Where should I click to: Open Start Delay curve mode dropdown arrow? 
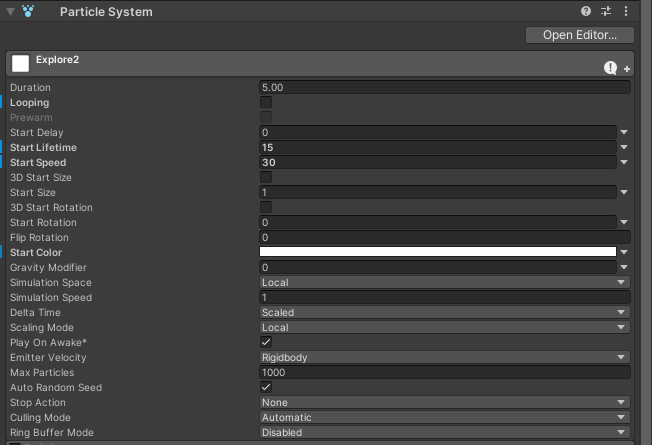coord(624,132)
